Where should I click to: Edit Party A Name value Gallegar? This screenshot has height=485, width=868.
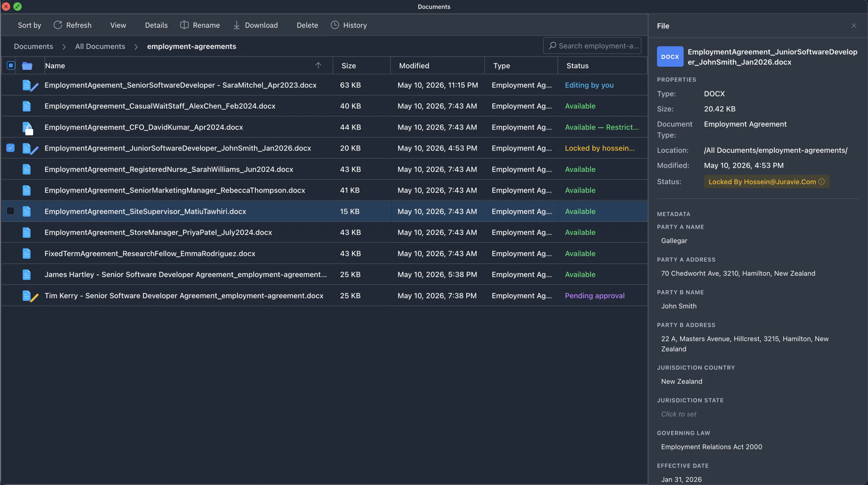(x=674, y=241)
